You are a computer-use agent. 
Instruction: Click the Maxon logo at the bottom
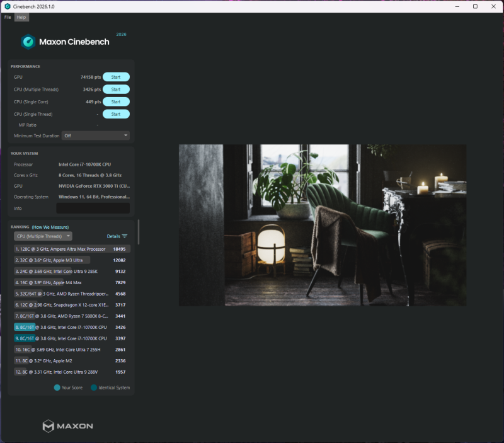[x=68, y=426]
